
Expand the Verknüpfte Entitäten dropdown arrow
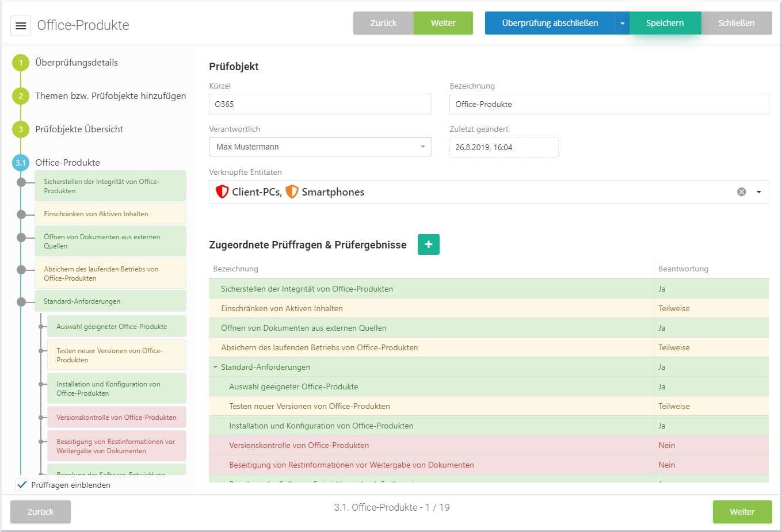(x=759, y=192)
